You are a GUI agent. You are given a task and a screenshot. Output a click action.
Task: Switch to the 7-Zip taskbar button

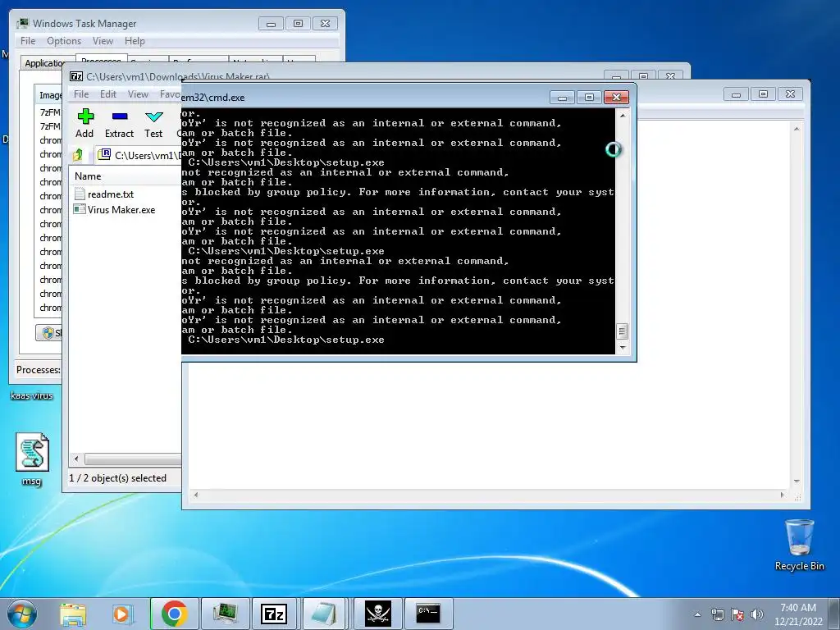pos(274,614)
